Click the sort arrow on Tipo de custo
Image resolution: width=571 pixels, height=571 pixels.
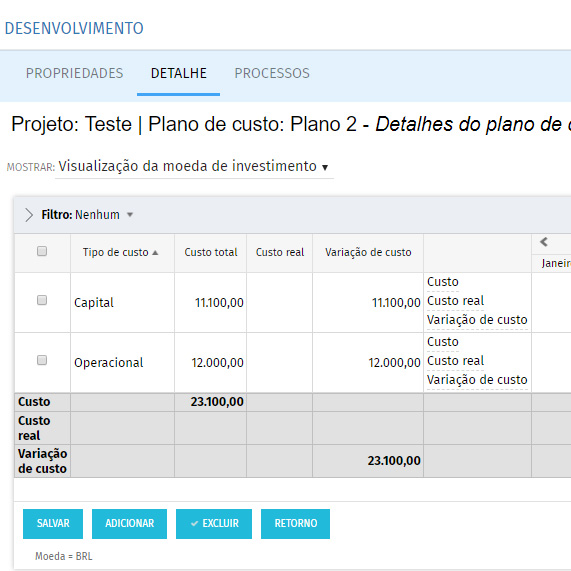click(155, 252)
